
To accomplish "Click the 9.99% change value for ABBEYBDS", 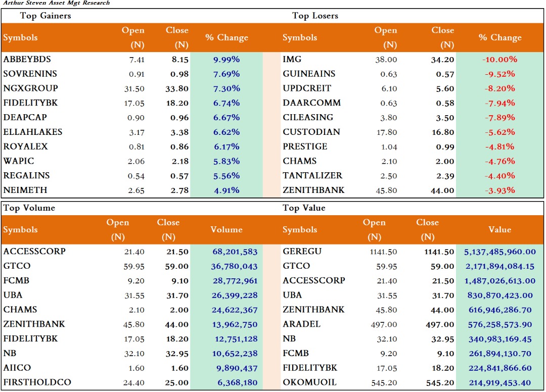I will click(226, 60).
